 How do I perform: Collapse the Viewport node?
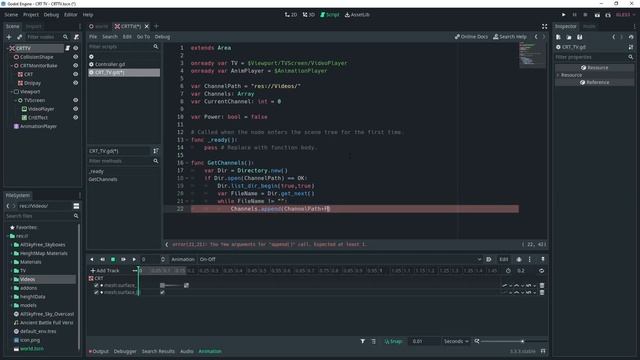click(x=12, y=91)
